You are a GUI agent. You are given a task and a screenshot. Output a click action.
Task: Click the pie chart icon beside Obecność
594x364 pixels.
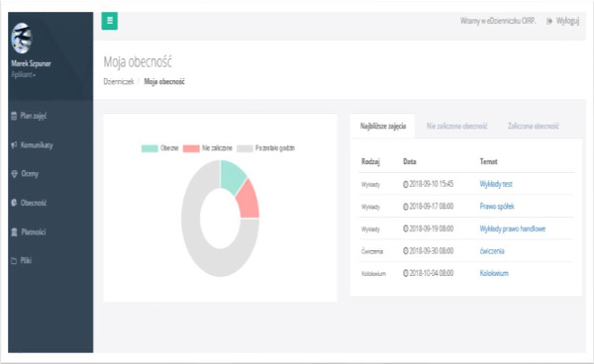coord(14,203)
